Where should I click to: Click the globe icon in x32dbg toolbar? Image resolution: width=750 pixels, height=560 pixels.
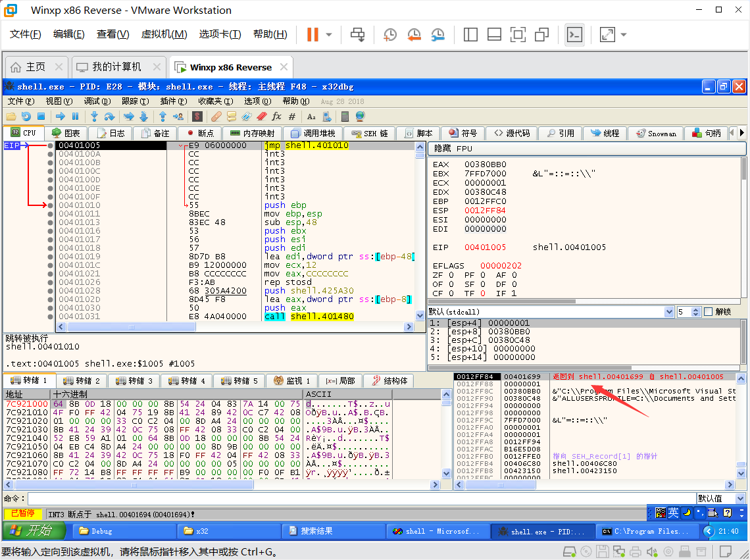360,116
